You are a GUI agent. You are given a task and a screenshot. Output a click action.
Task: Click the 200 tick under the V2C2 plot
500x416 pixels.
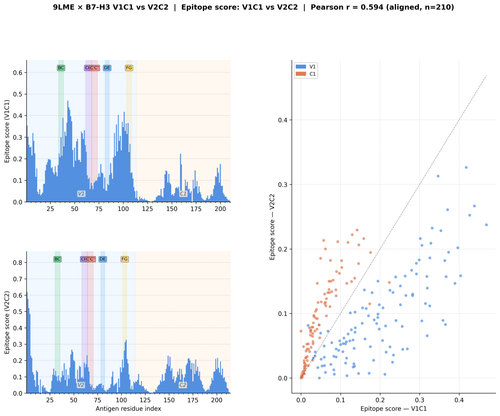tap(217, 400)
